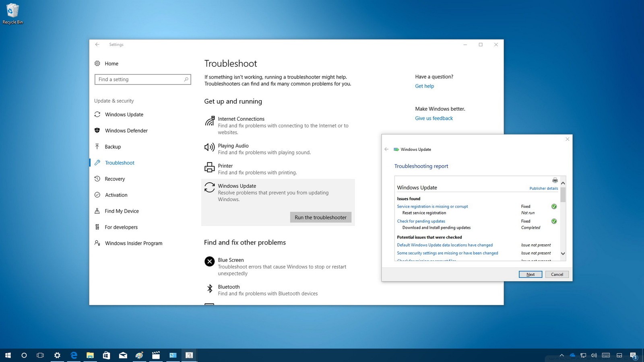Click in the Find a setting search box

coord(142,79)
